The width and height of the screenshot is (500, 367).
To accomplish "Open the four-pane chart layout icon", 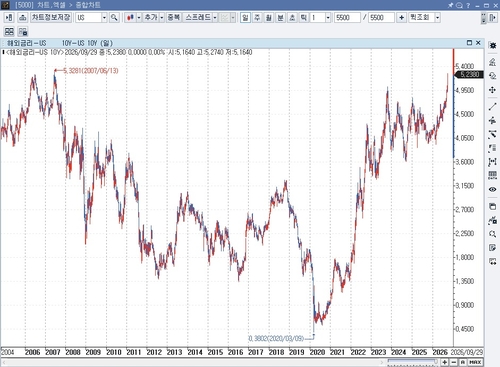I will click(x=9, y=32).
